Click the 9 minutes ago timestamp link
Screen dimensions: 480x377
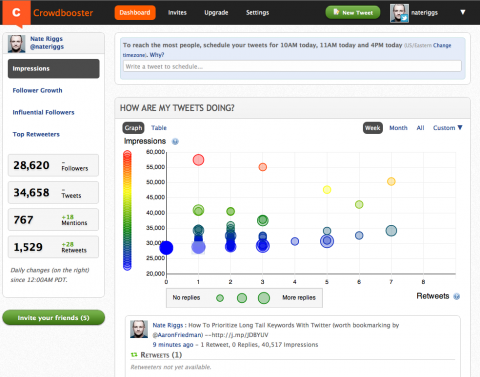click(173, 345)
